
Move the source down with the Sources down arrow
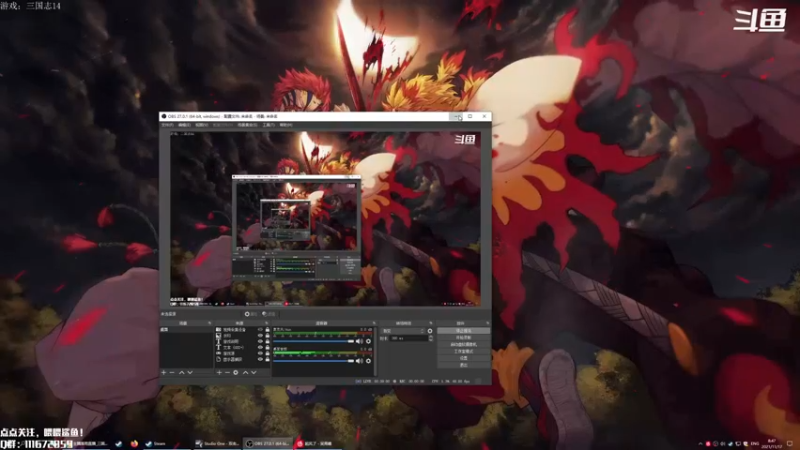(x=254, y=372)
